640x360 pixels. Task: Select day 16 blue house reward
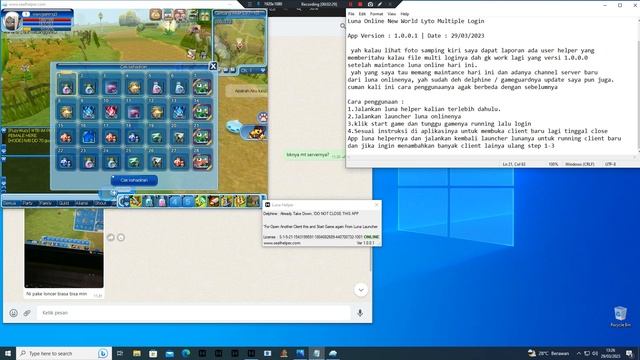click(x=89, y=135)
